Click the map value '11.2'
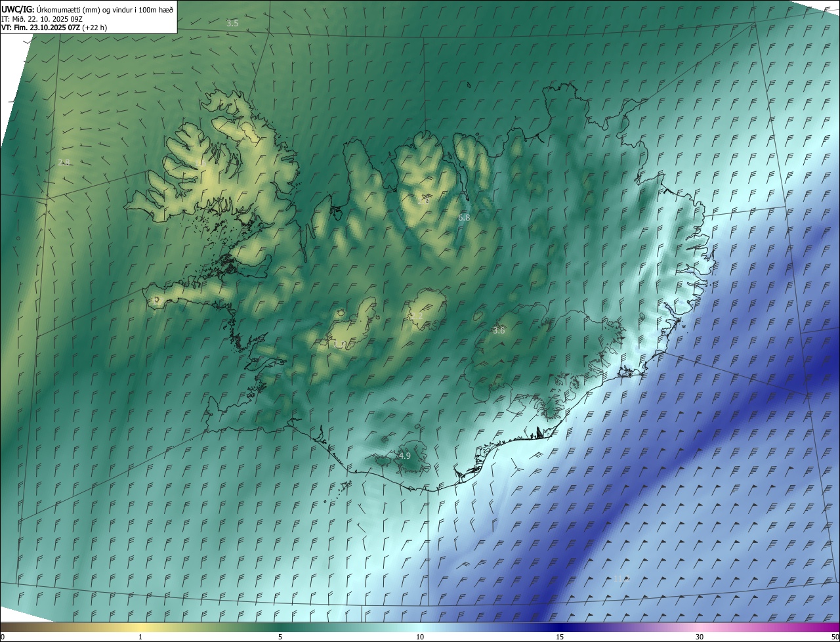 click(621, 579)
